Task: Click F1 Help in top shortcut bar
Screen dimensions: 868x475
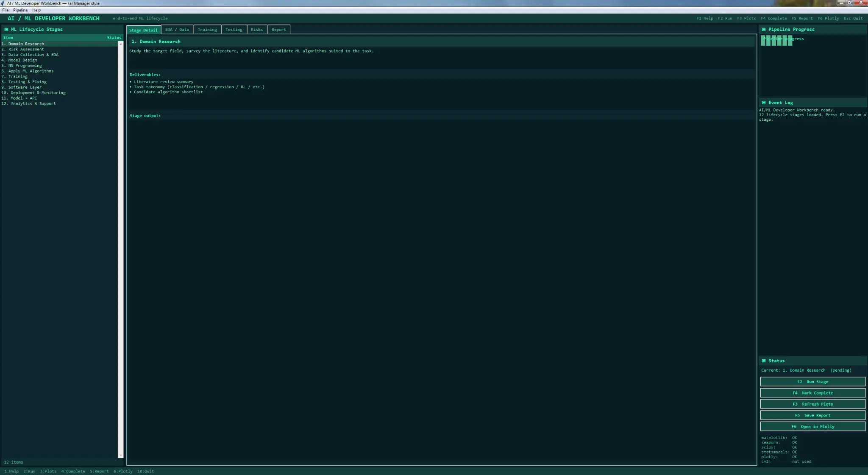Action: click(705, 18)
